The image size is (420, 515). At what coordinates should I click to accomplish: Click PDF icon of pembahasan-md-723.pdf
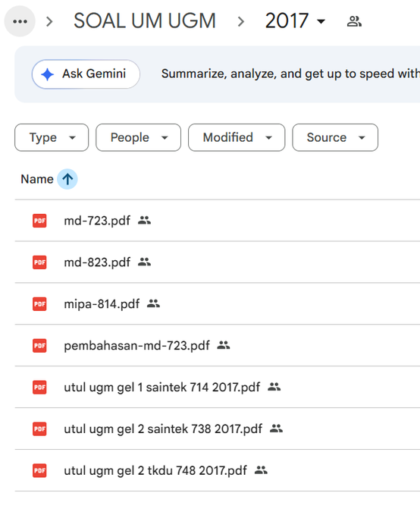pos(39,346)
